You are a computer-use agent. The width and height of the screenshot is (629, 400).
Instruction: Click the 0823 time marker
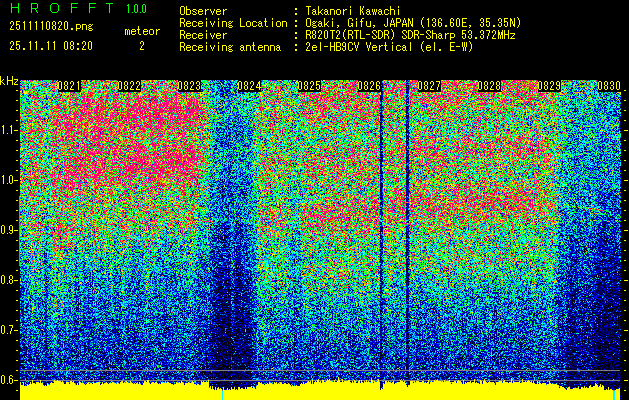[x=189, y=86]
